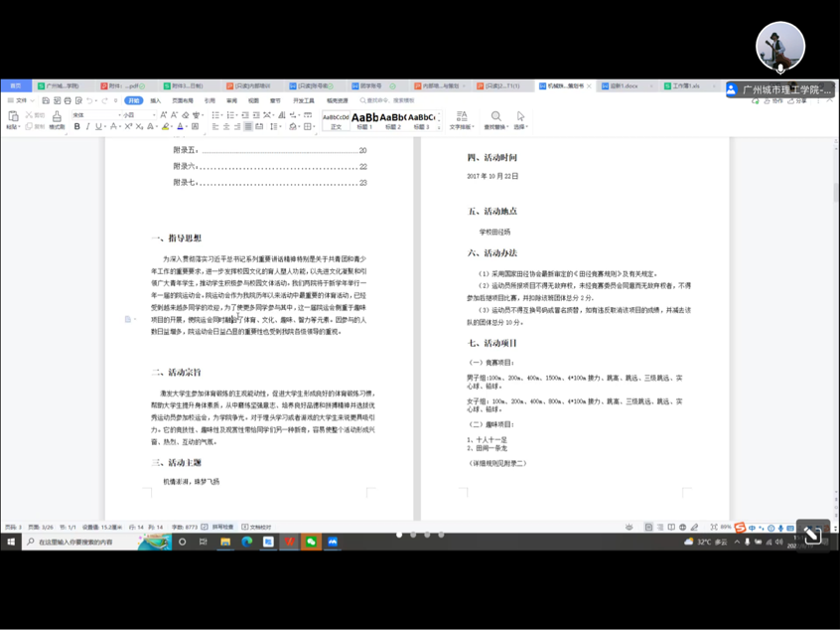Toggle italic formatting on selected text
This screenshot has width=840, height=630.
(87, 127)
